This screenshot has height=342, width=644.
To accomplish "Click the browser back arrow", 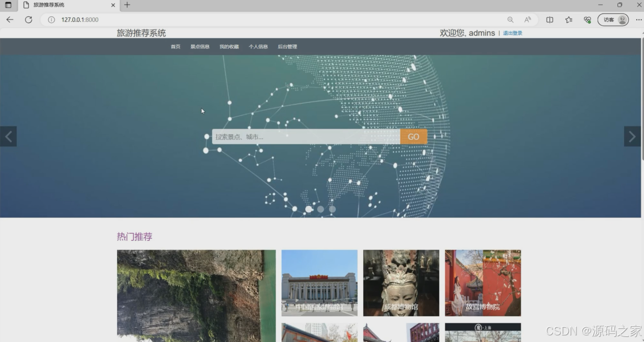I will 10,20.
